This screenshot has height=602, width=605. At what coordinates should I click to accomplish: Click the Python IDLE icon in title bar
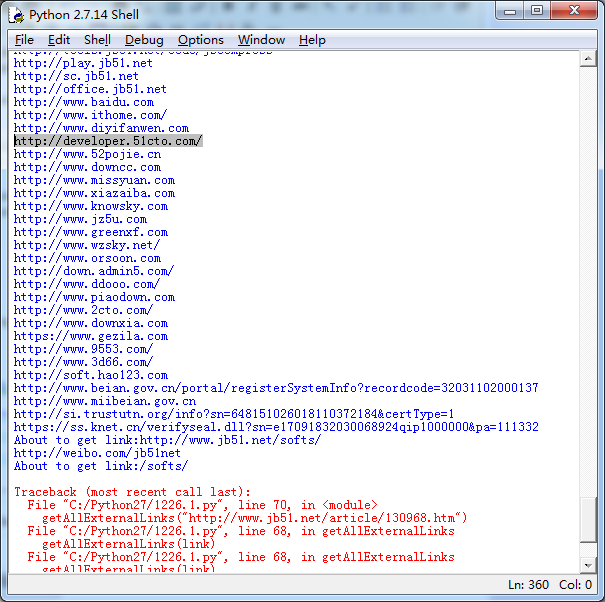click(17, 15)
